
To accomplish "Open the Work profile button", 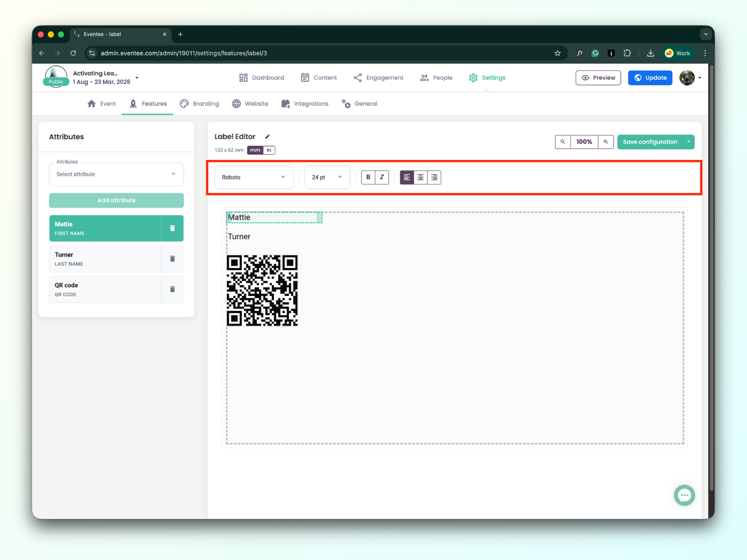I will pos(677,53).
